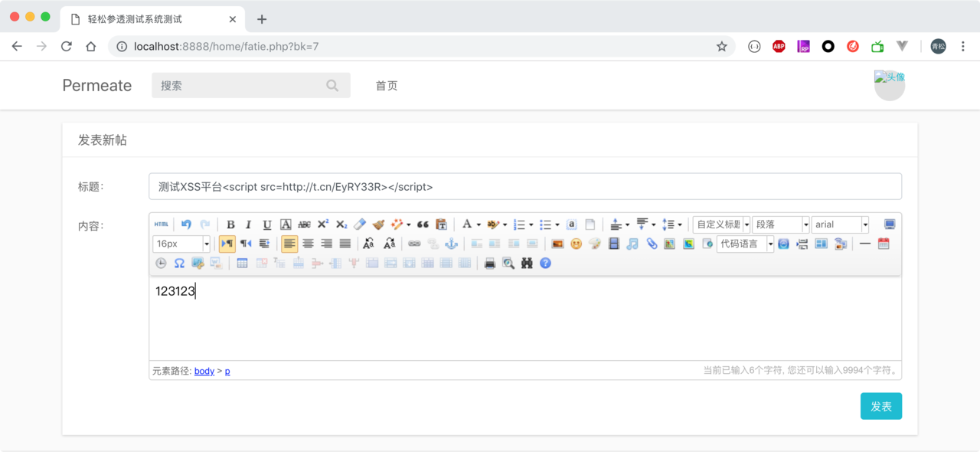The image size is (980, 452).
Task: Open the 代码语言 code language dropdown
Action: point(746,244)
